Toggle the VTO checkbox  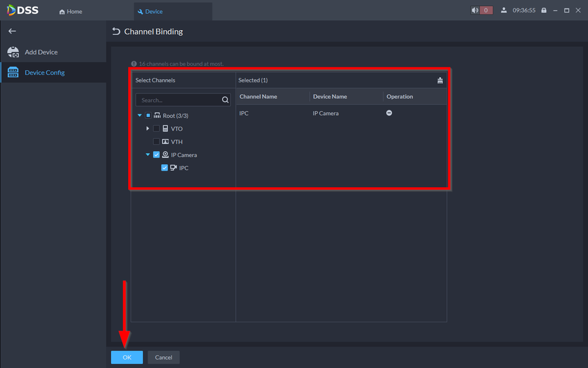click(156, 129)
